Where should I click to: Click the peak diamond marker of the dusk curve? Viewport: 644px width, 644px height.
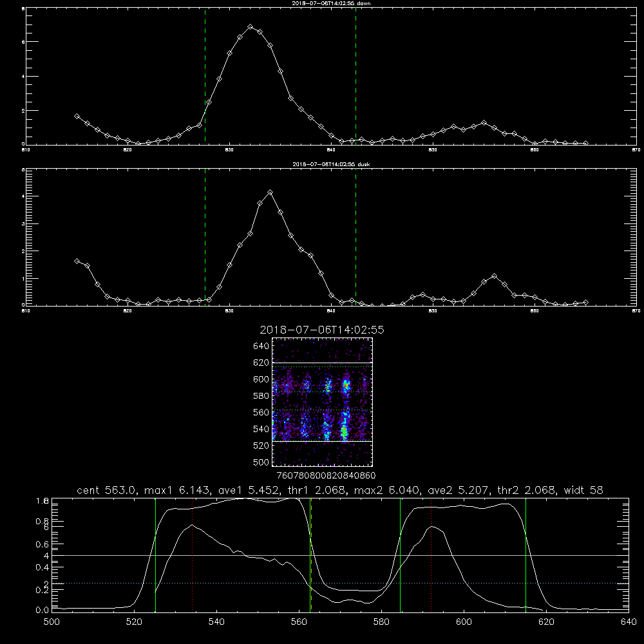tap(270, 192)
